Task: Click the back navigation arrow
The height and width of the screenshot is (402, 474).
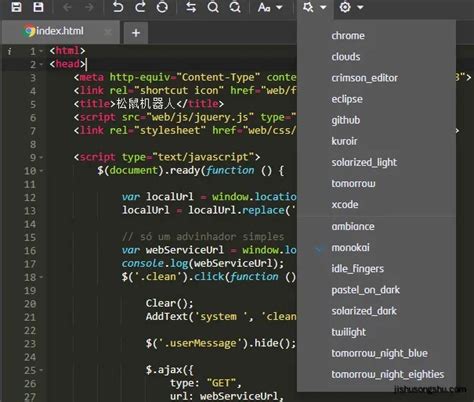Action: pos(67,7)
